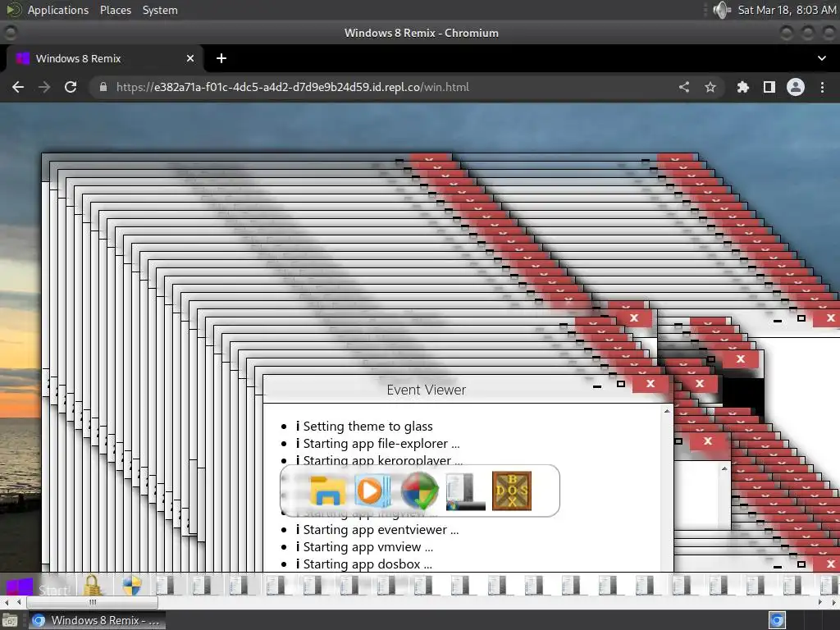The image size is (840, 630).
Task: Open the Chromium extensions puzzle icon
Action: [742, 87]
